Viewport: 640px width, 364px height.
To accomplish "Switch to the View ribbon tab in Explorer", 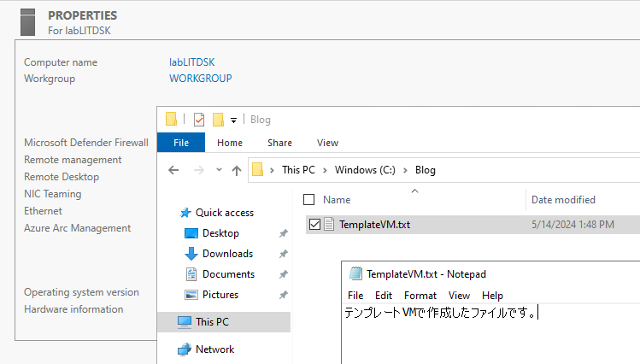I will tap(327, 143).
